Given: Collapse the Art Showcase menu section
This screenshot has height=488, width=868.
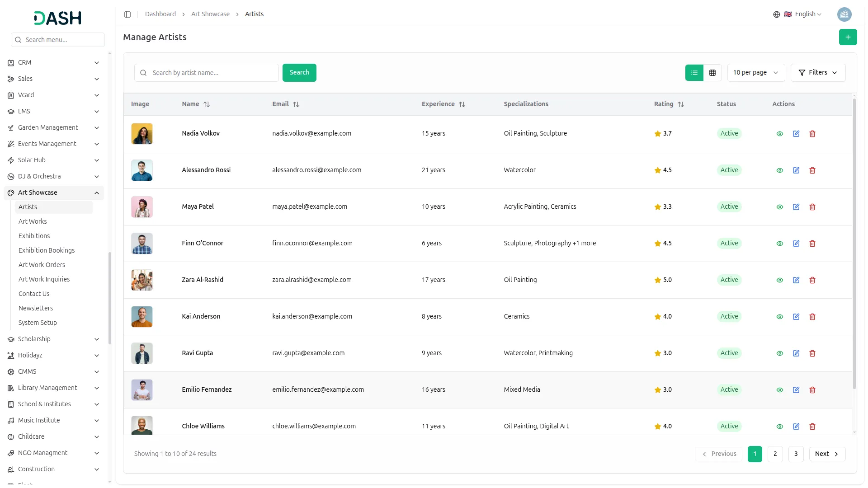Looking at the screenshot, I should click(x=97, y=193).
